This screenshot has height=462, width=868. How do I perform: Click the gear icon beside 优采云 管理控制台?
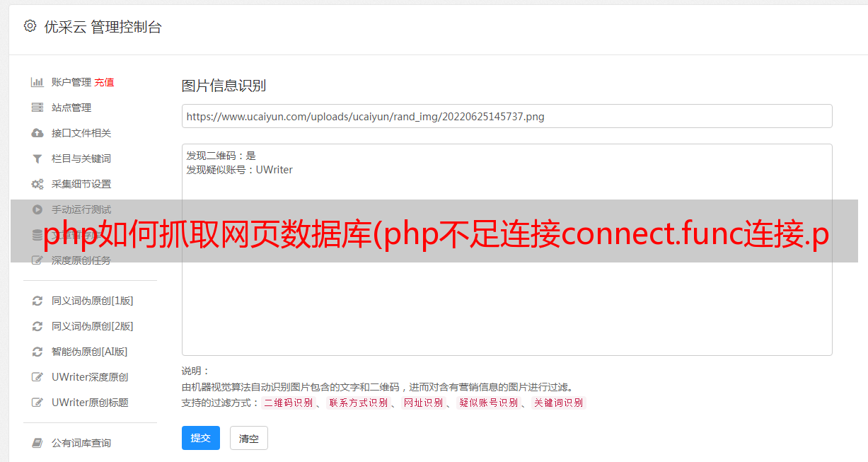30,26
